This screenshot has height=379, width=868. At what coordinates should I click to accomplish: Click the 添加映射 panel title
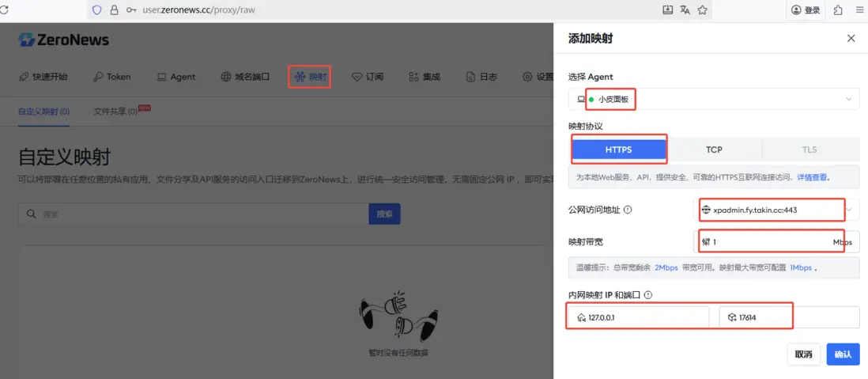(x=590, y=38)
